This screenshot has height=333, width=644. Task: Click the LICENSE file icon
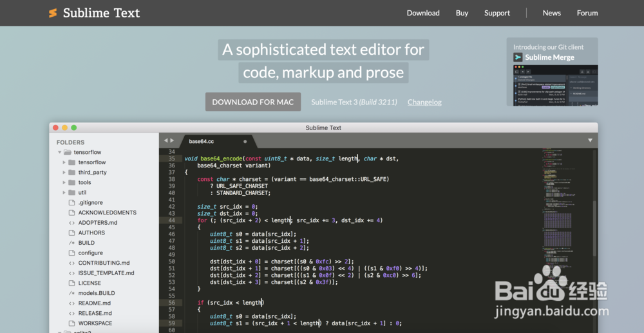click(71, 283)
